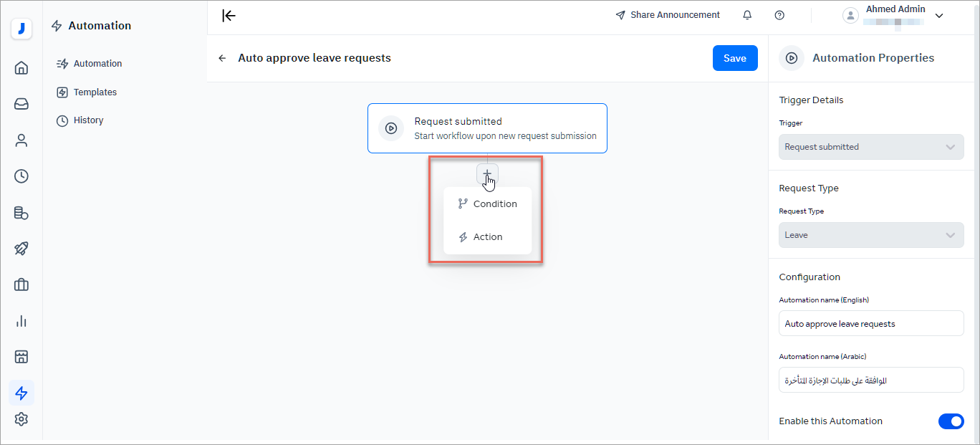Edit the Automation name English field
Screen dimensions: 980x445
pos(871,323)
